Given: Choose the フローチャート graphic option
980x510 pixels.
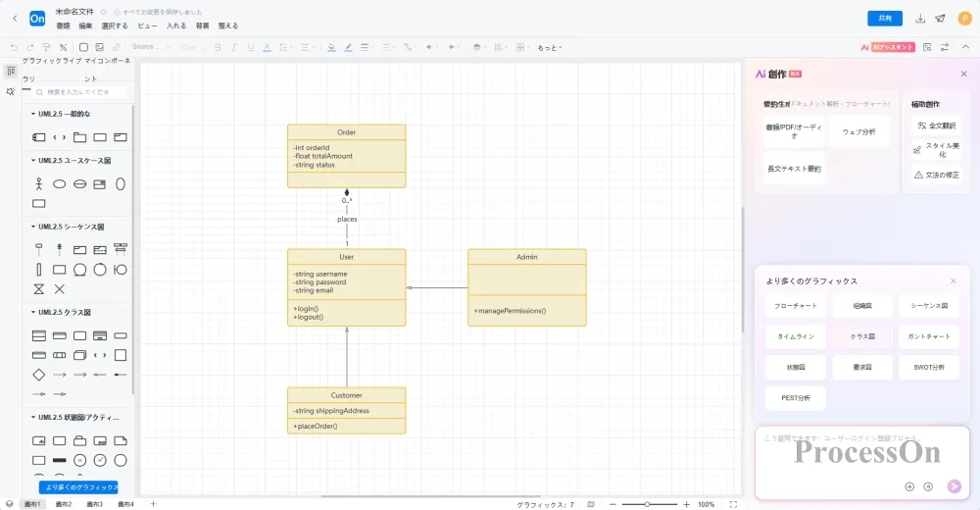Looking at the screenshot, I should (795, 306).
